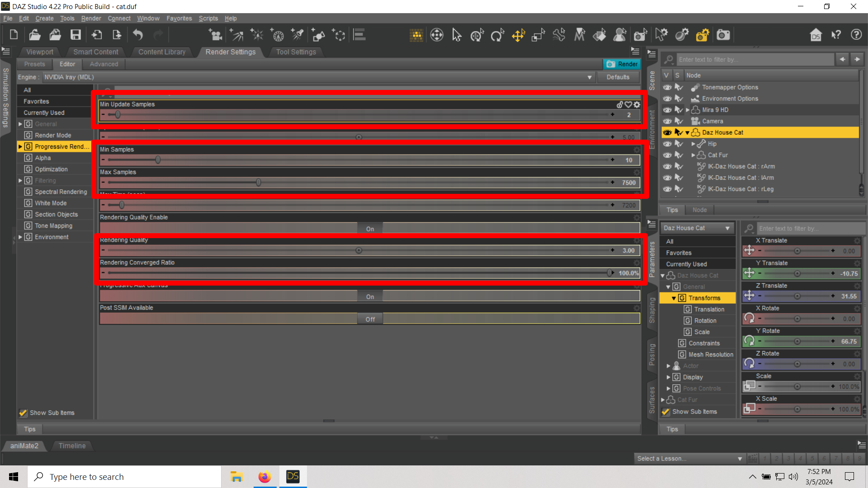Click the Max Samples slider handle

click(x=258, y=183)
